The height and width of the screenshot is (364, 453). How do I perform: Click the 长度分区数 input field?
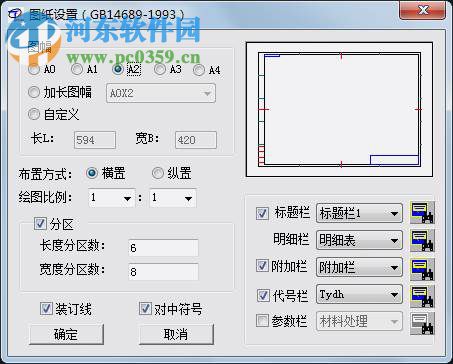(x=163, y=248)
